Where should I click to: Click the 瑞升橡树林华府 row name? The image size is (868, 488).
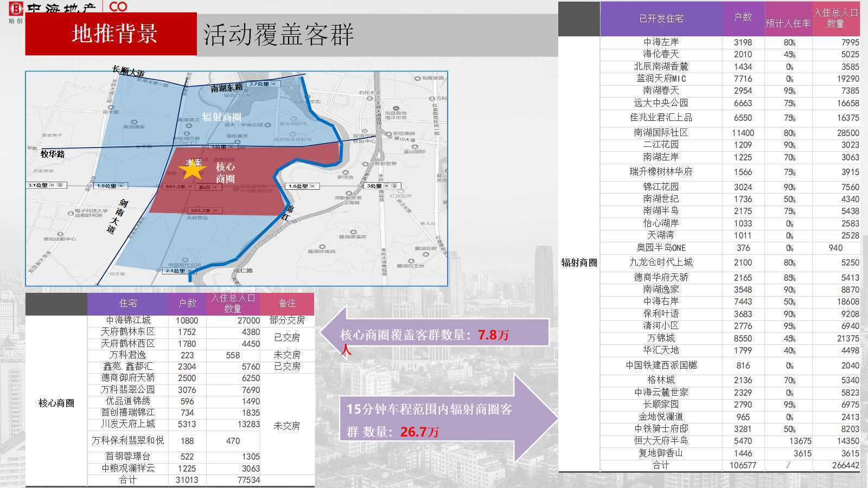coord(661,172)
